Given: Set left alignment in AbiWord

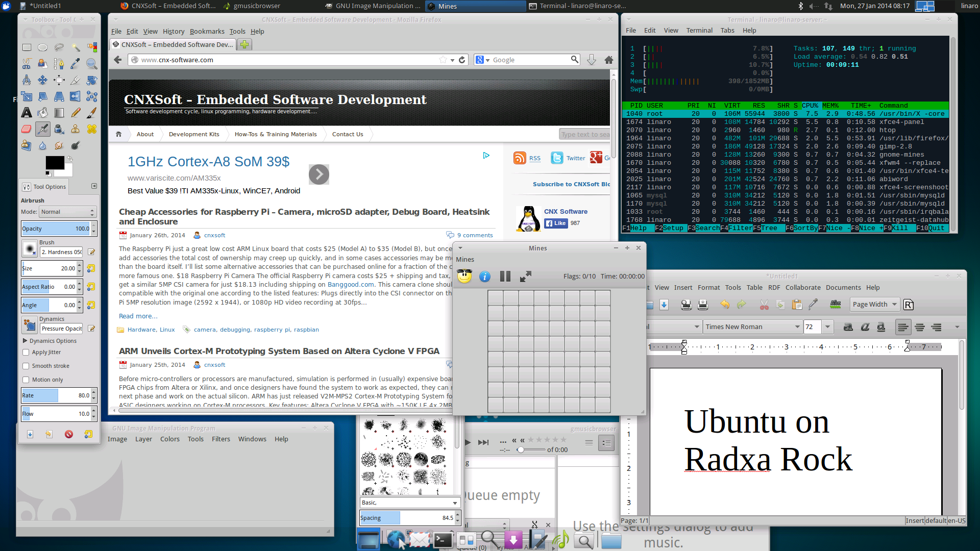Looking at the screenshot, I should pos(903,327).
